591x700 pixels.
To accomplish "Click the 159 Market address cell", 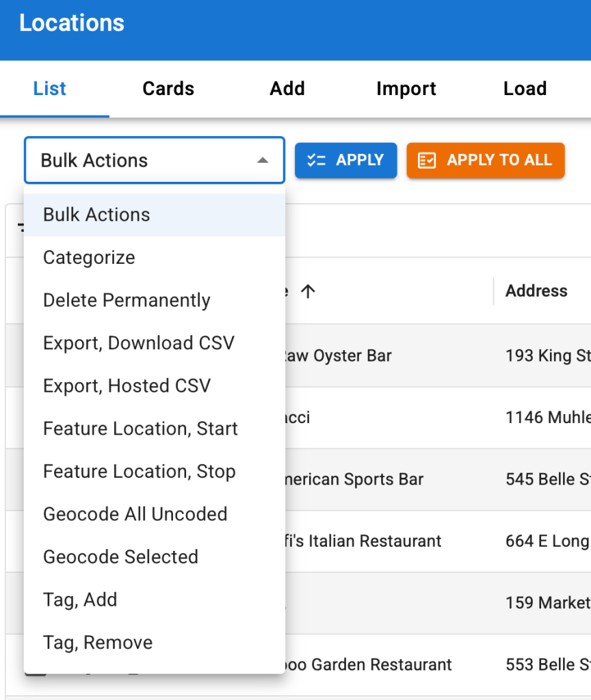I will [548, 603].
